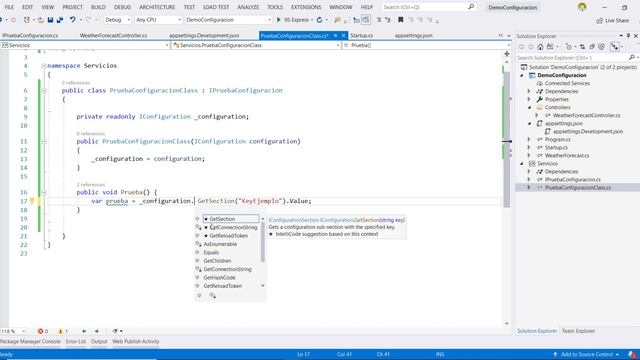This screenshot has width=640, height=360.
Task: Open the Debug configuration dropdown
Action: coord(118,20)
